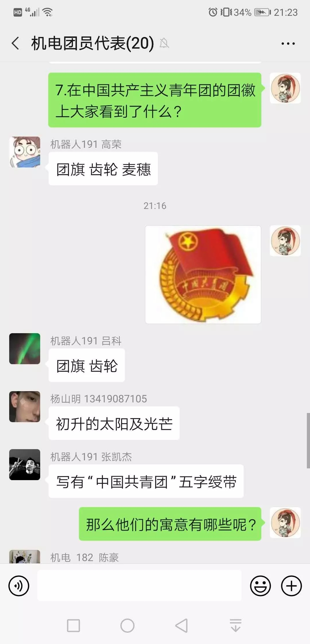The height and width of the screenshot is (644, 310).
Task: Tap the message 初升的太阳及光芒
Action: click(x=114, y=423)
